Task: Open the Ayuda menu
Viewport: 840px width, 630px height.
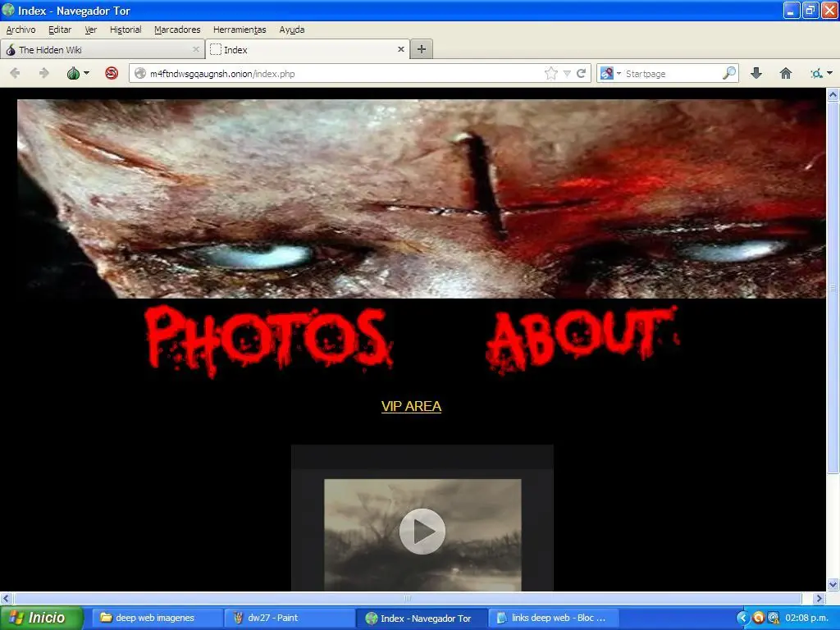Action: click(292, 30)
